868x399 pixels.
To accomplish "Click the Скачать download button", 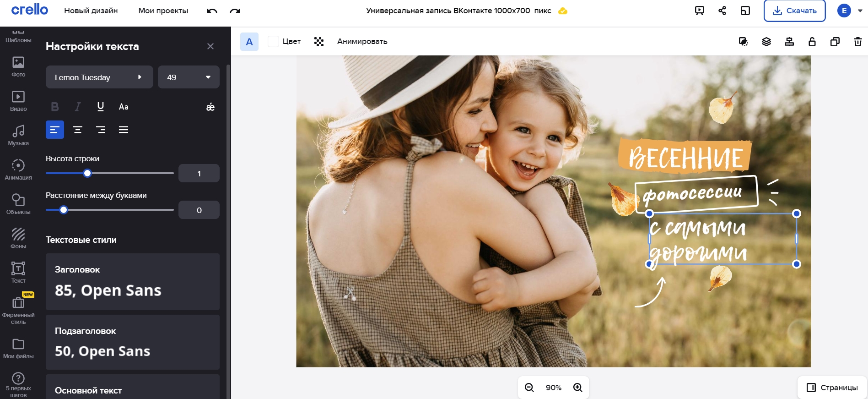I will tap(794, 11).
